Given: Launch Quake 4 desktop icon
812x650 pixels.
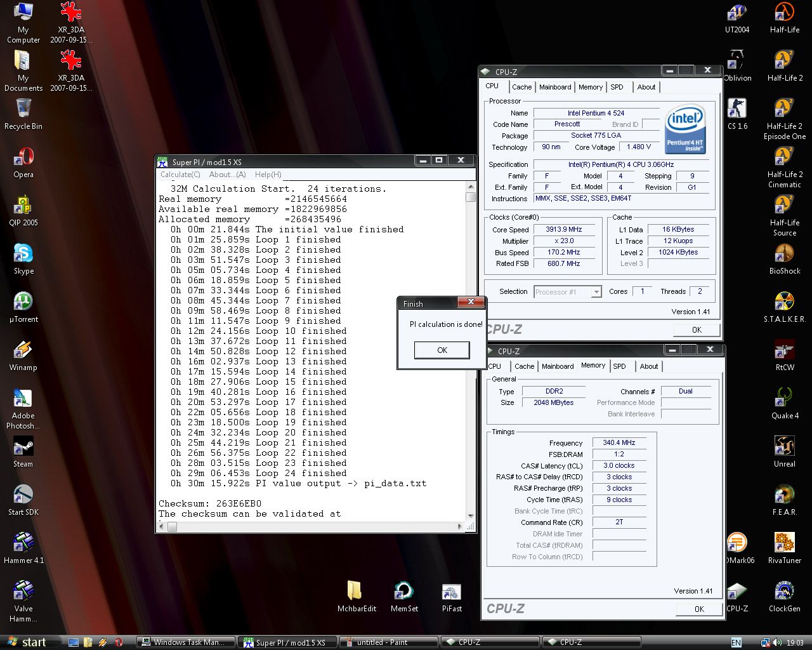Looking at the screenshot, I should click(785, 404).
